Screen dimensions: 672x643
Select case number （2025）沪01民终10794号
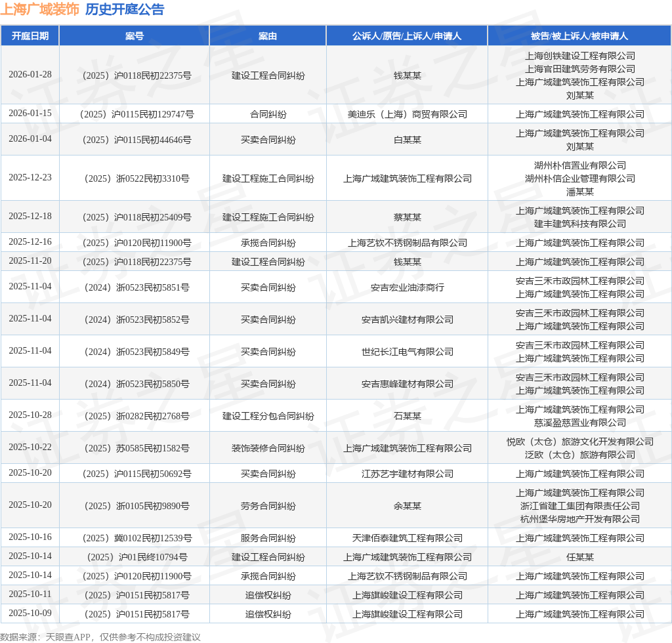click(136, 557)
